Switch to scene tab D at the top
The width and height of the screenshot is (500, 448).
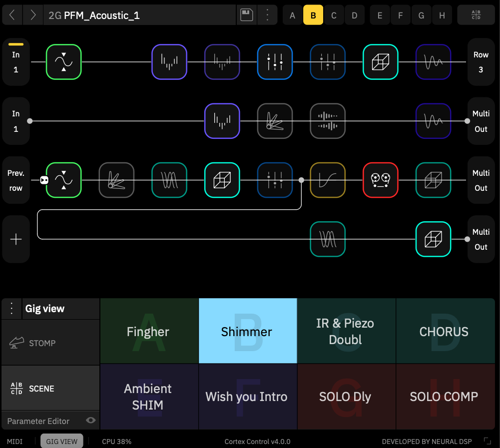click(x=355, y=15)
